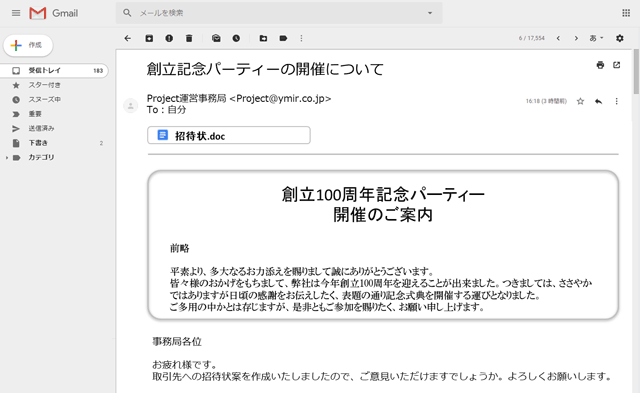Click the sender avatar icon
The width and height of the screenshot is (640, 393).
point(131,106)
